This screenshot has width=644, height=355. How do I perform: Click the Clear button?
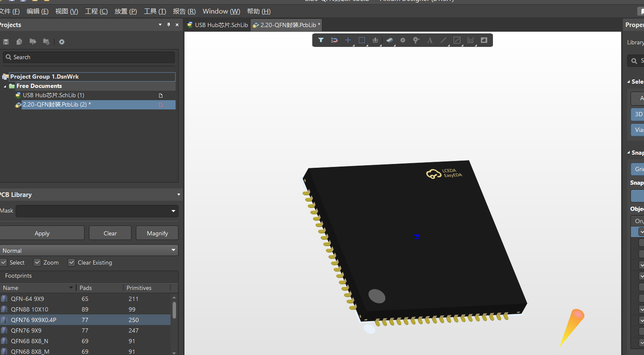pos(110,233)
